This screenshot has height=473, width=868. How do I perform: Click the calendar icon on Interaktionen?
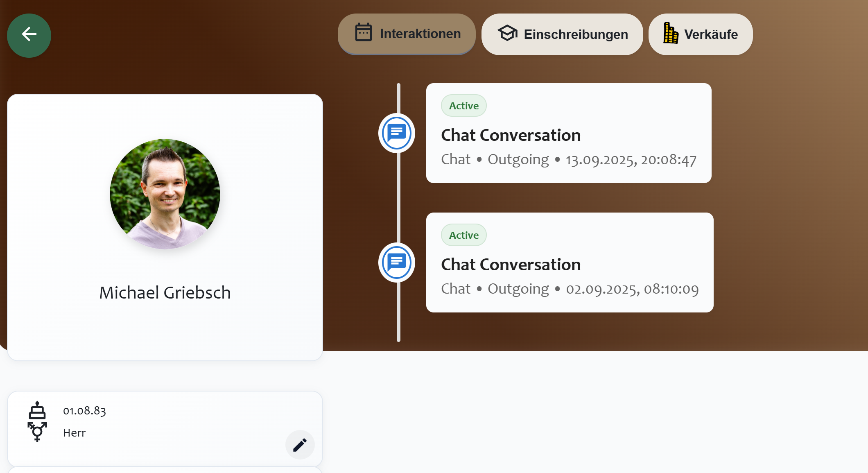coord(363,32)
